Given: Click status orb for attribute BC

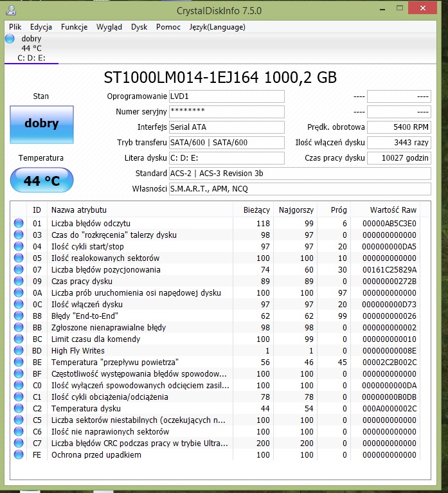Looking at the screenshot, I should [x=19, y=339].
